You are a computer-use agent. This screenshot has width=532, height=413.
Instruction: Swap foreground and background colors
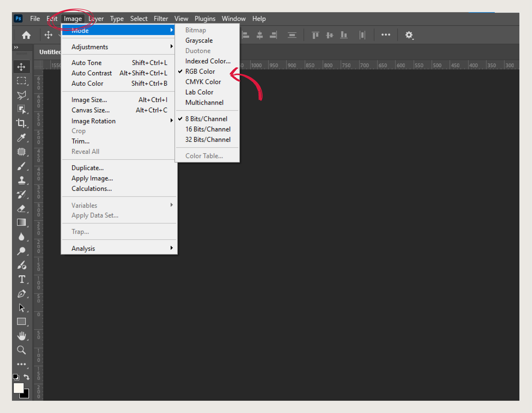click(27, 377)
